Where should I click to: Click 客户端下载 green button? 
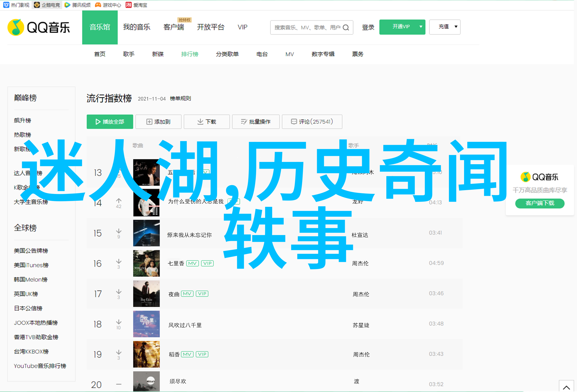pos(540,203)
